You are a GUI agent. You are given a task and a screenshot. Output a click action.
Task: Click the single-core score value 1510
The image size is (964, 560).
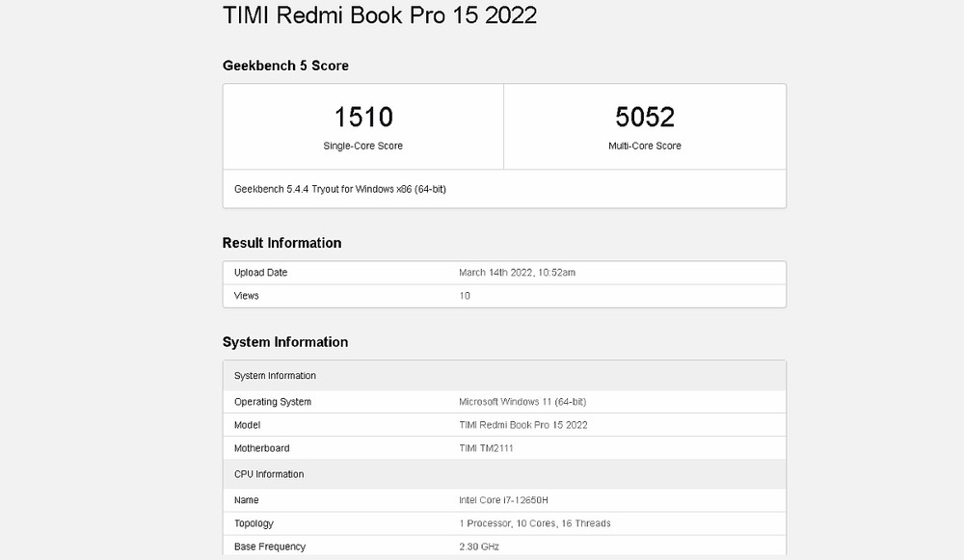tap(363, 117)
